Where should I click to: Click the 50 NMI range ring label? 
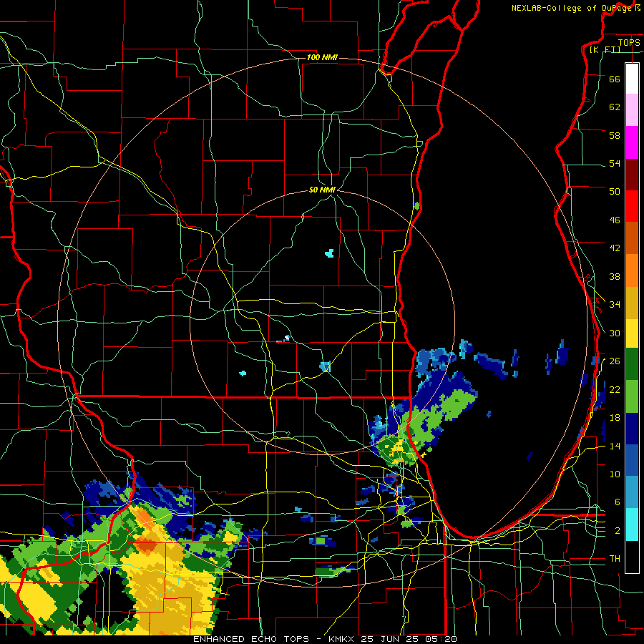[323, 190]
